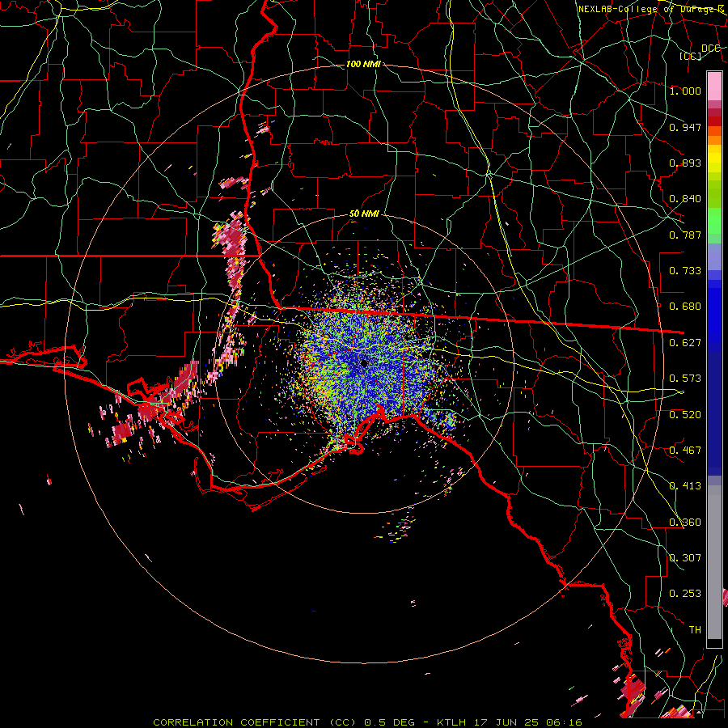Click the 0.573 scale value

click(x=685, y=379)
